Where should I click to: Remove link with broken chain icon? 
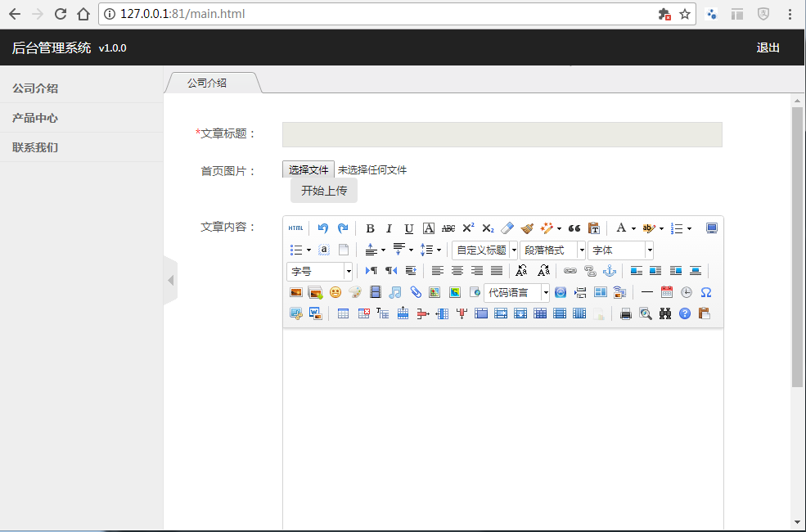pyautogui.click(x=590, y=271)
